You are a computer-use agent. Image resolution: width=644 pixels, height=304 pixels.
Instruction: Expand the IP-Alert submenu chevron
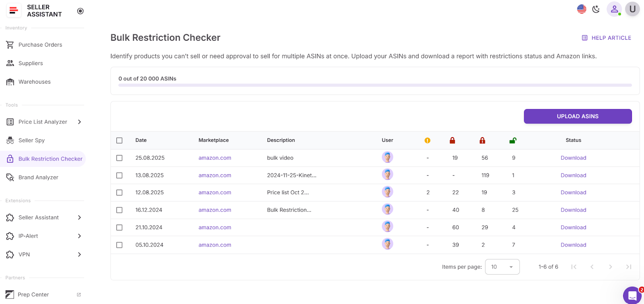(x=79, y=236)
